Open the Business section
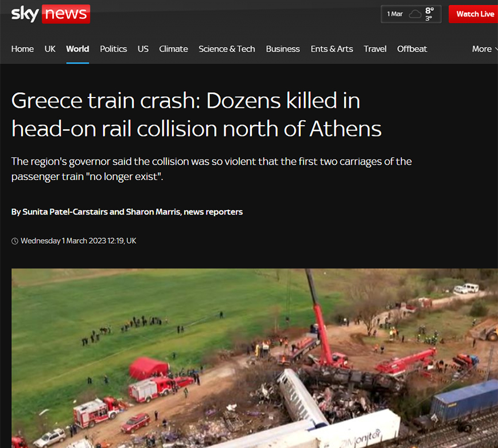 (x=283, y=49)
